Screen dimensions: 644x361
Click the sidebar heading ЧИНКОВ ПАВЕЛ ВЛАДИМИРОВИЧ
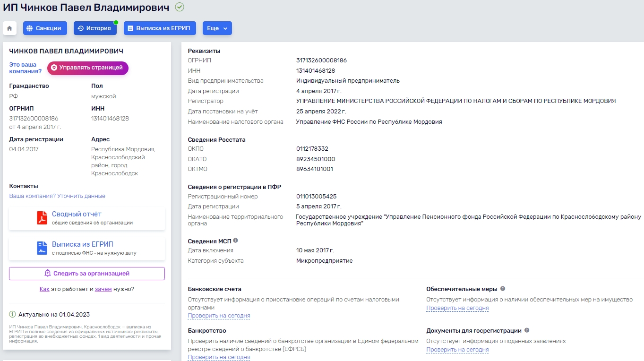click(x=66, y=51)
